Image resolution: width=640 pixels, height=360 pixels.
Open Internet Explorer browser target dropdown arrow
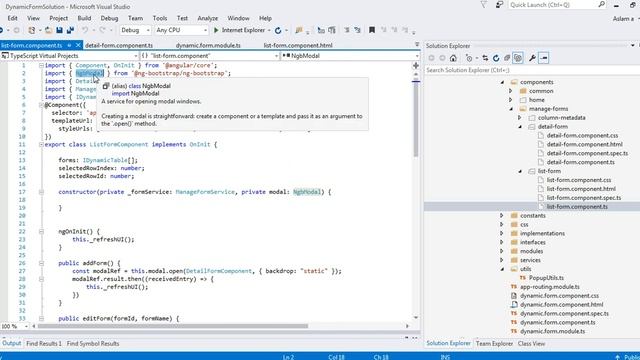(x=269, y=30)
